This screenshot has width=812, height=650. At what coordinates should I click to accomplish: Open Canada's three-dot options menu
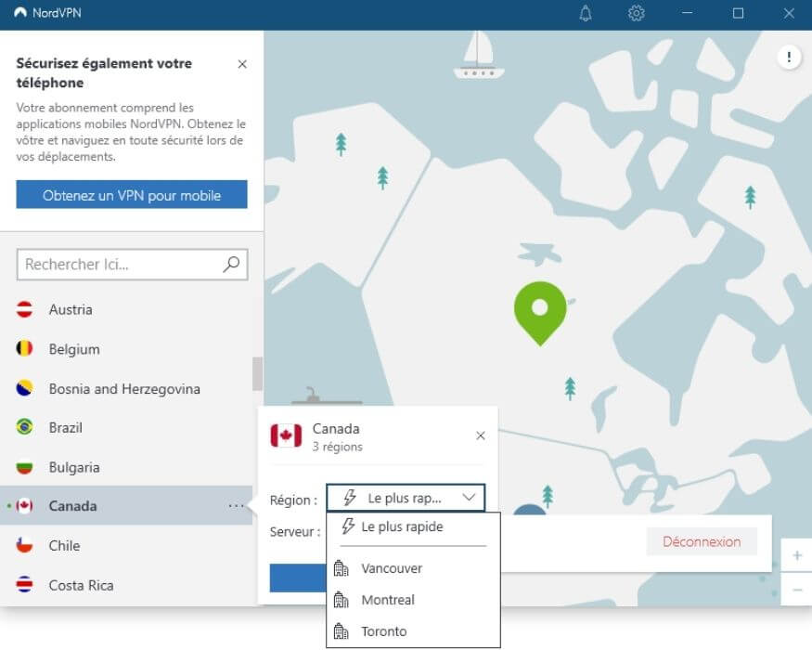(x=236, y=505)
